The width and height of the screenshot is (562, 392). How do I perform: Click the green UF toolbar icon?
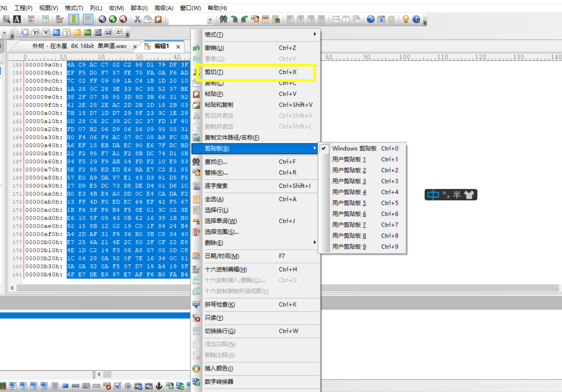113,19
